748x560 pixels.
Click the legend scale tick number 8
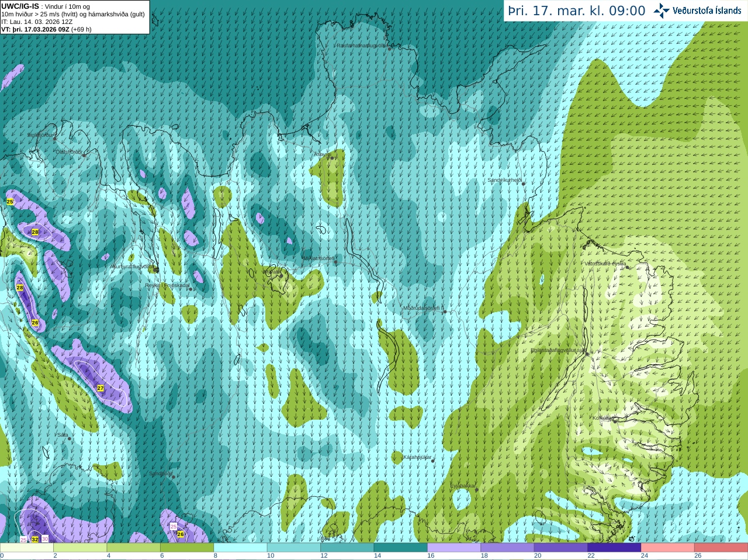(x=216, y=556)
